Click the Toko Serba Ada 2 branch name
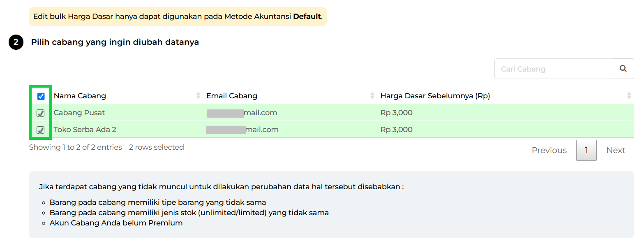644x246 pixels. 85,130
